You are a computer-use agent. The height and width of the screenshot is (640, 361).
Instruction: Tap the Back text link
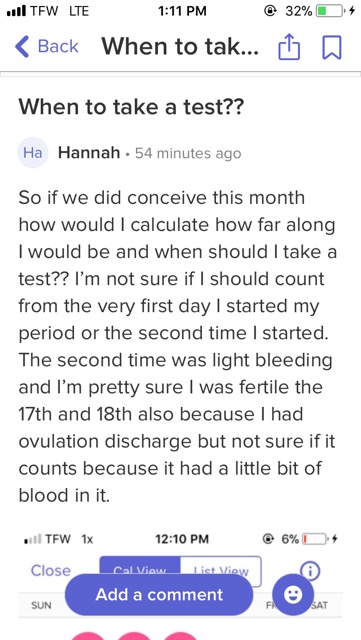pyautogui.click(x=58, y=47)
